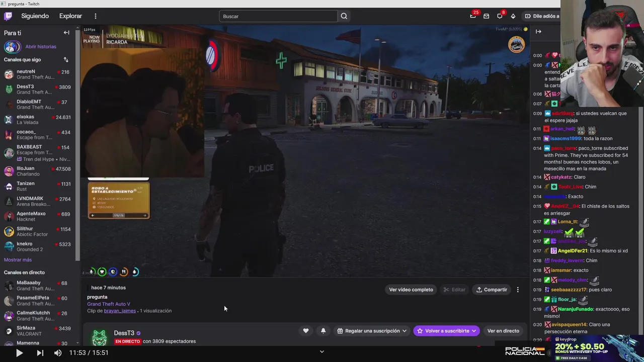
Task: Focus the Buscar search field
Action: click(x=278, y=16)
